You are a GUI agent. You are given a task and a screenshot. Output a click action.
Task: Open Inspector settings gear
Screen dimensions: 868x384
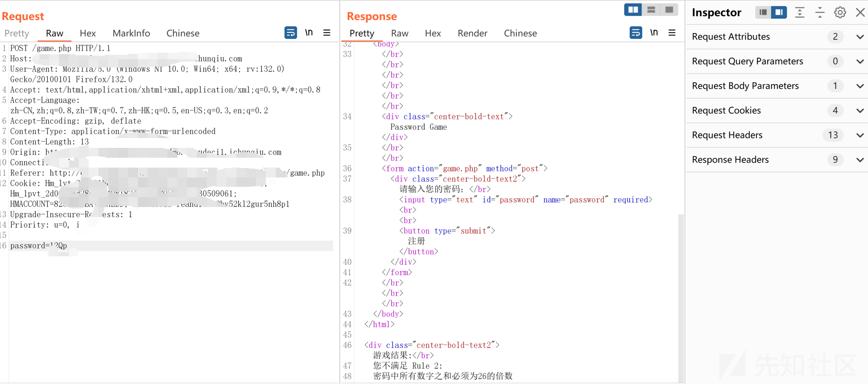click(840, 12)
